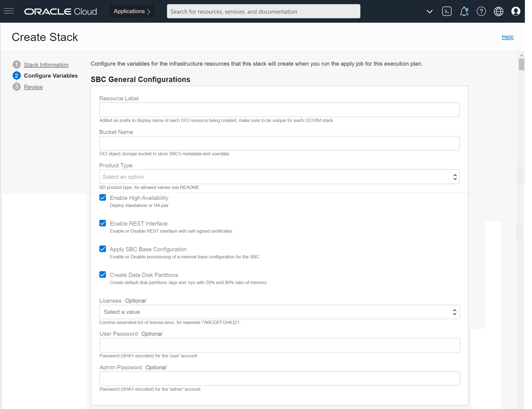Open the hamburger navigation menu

pyautogui.click(x=9, y=11)
